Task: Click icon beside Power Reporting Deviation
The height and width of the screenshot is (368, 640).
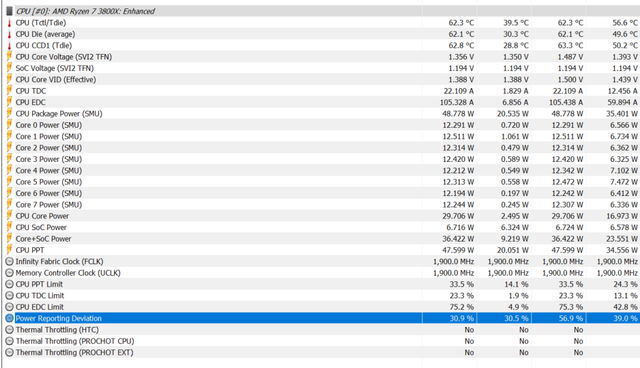Action: click(9, 318)
